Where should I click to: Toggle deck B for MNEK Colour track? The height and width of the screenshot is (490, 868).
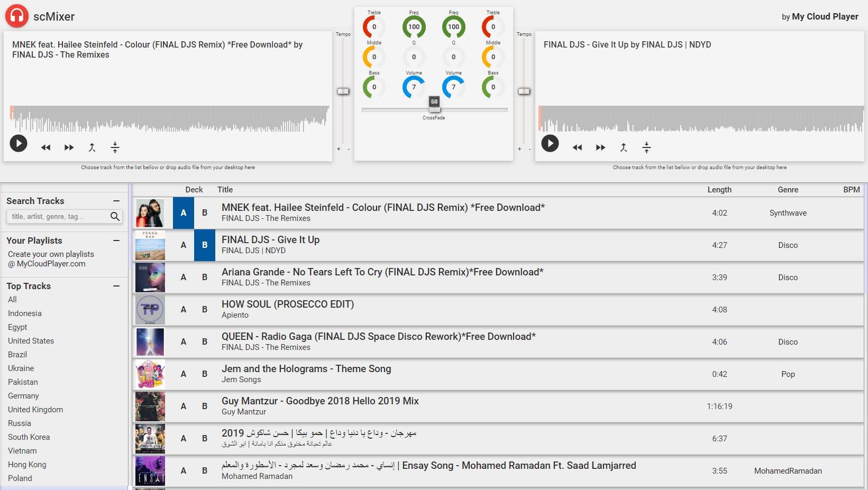[205, 213]
